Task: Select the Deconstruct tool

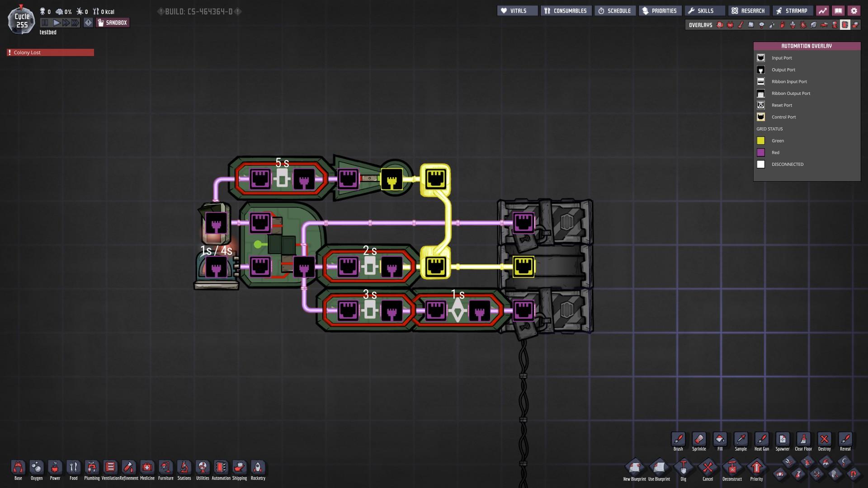Action: pyautogui.click(x=732, y=468)
